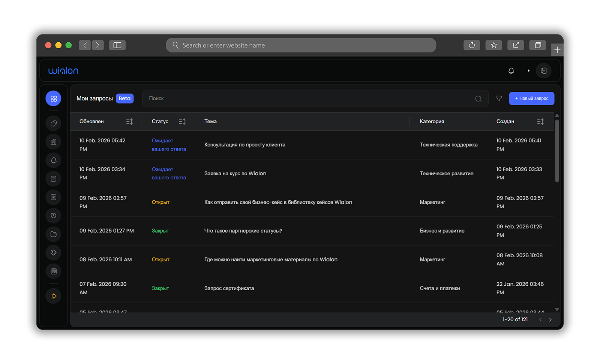Screen dimensions: 600x364
Task: Open the request "Запрос сертификата"
Action: 229,288
